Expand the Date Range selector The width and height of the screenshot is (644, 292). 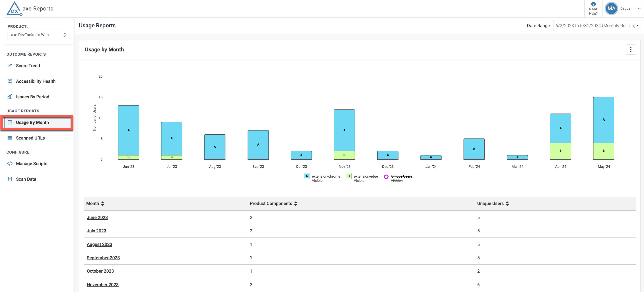(597, 26)
